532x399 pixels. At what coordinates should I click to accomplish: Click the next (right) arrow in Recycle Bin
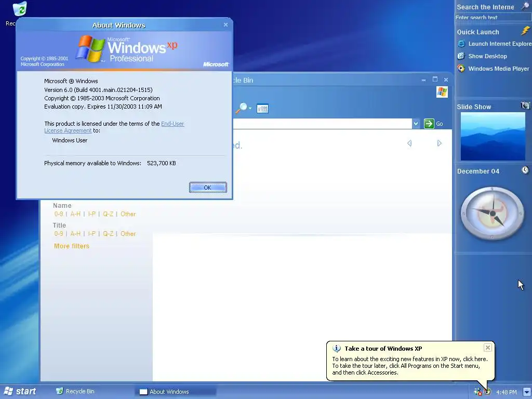point(440,143)
